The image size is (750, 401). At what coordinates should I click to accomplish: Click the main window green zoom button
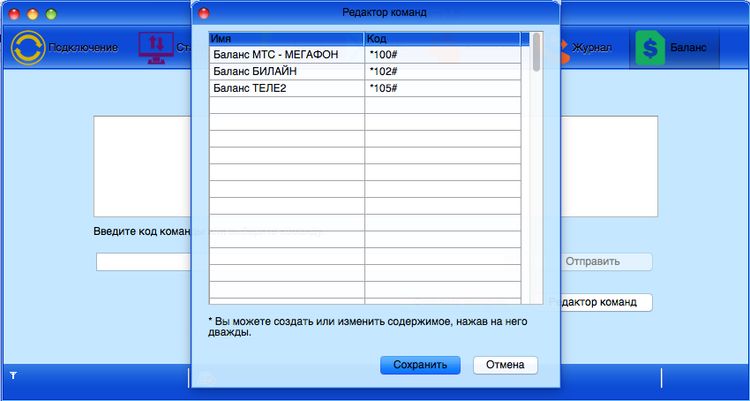pyautogui.click(x=51, y=14)
